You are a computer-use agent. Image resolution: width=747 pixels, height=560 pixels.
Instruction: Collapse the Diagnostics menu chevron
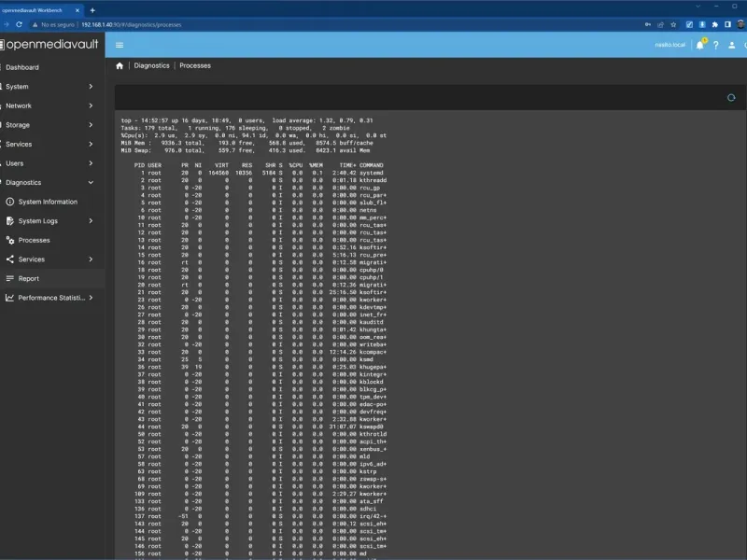(91, 182)
